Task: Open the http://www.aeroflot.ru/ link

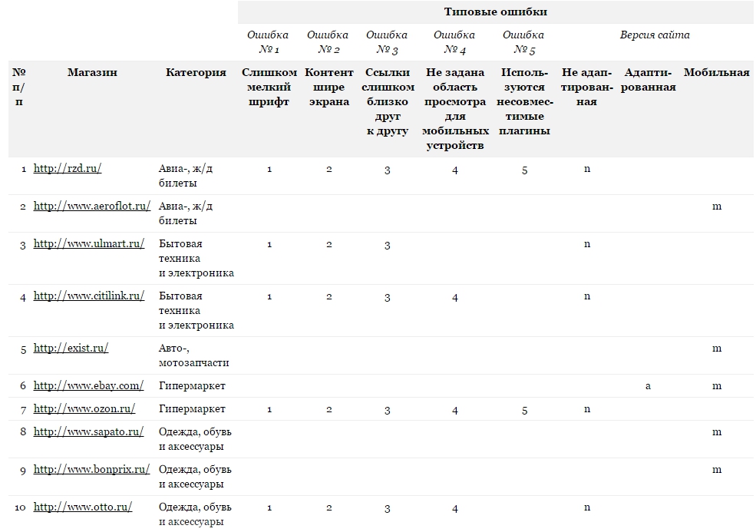Action: (x=90, y=204)
